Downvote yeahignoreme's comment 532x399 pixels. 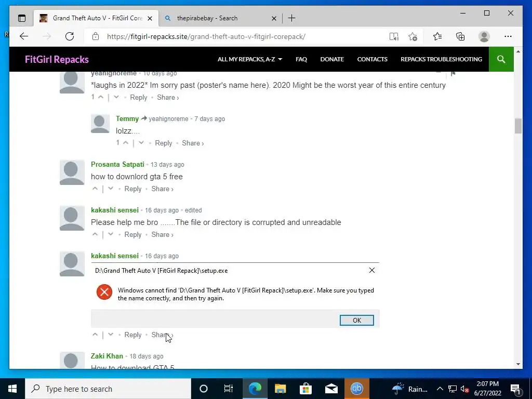[116, 97]
